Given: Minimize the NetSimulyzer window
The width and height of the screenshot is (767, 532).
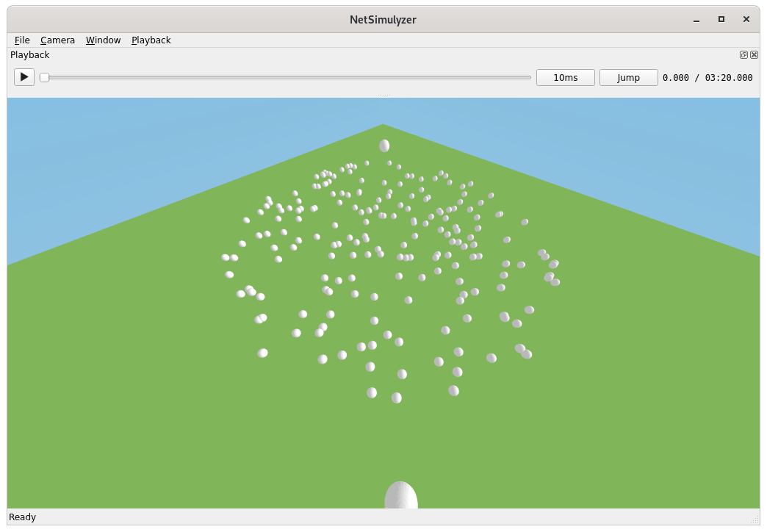Looking at the screenshot, I should point(696,20).
